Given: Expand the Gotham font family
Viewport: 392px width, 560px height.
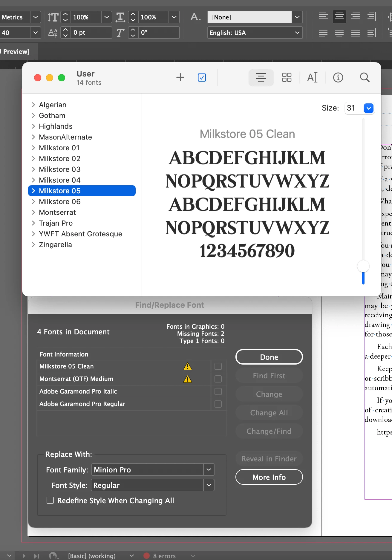Looking at the screenshot, I should pos(33,115).
